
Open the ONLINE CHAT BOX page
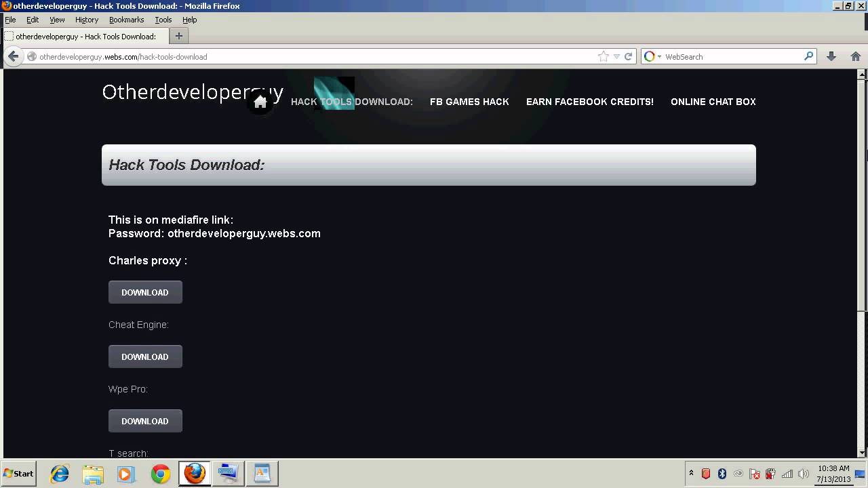point(713,102)
